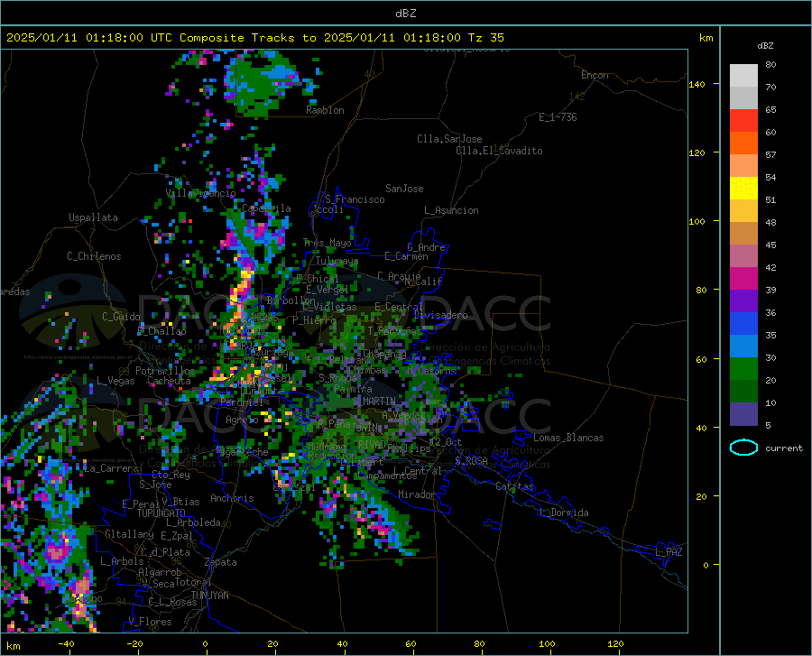Select the gold 48-51 dBZ legend band

(743, 211)
